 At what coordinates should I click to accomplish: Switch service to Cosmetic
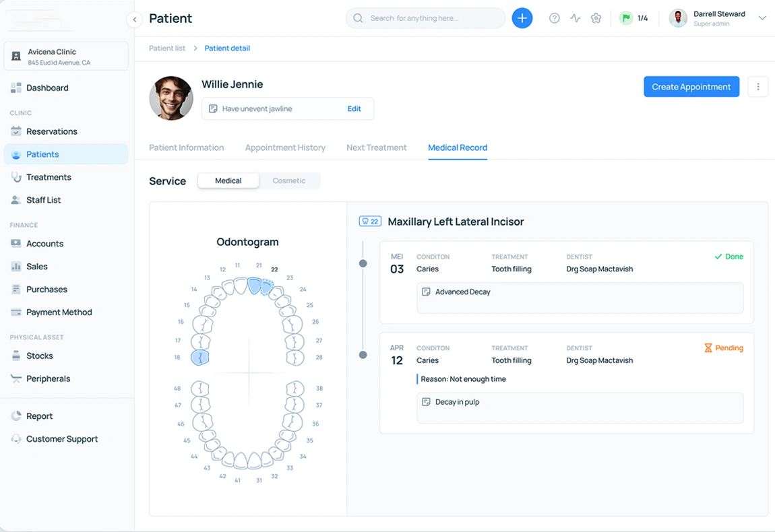tap(289, 180)
